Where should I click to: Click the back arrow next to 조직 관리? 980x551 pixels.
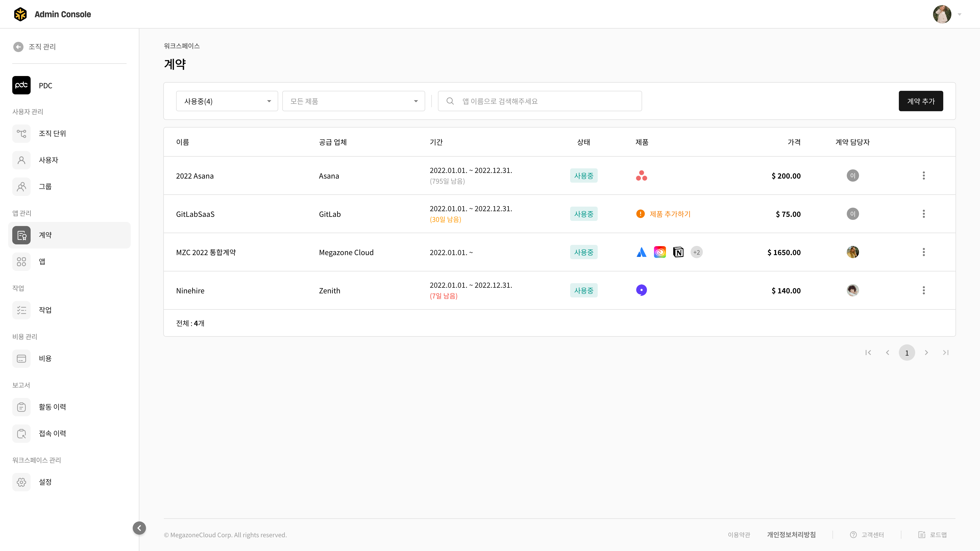(18, 47)
